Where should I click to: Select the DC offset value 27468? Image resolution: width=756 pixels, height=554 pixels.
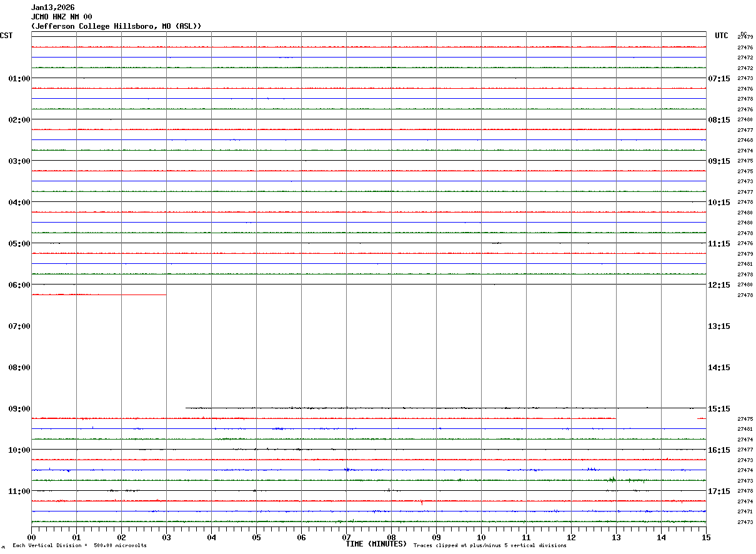[745, 141]
